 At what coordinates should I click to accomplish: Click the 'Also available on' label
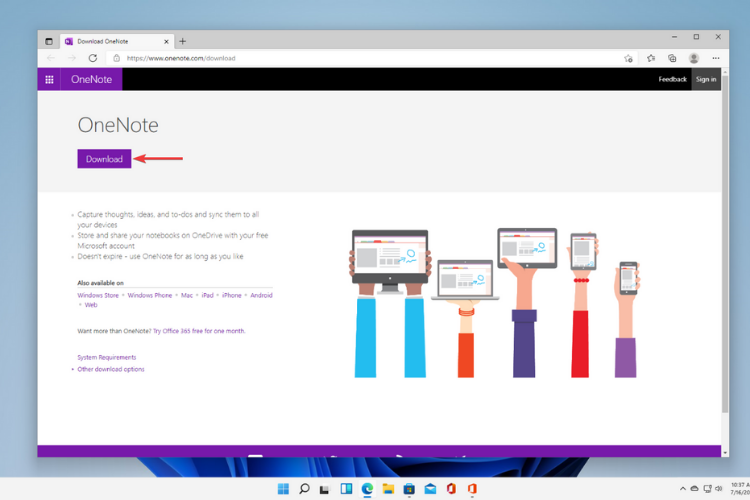[x=100, y=283]
